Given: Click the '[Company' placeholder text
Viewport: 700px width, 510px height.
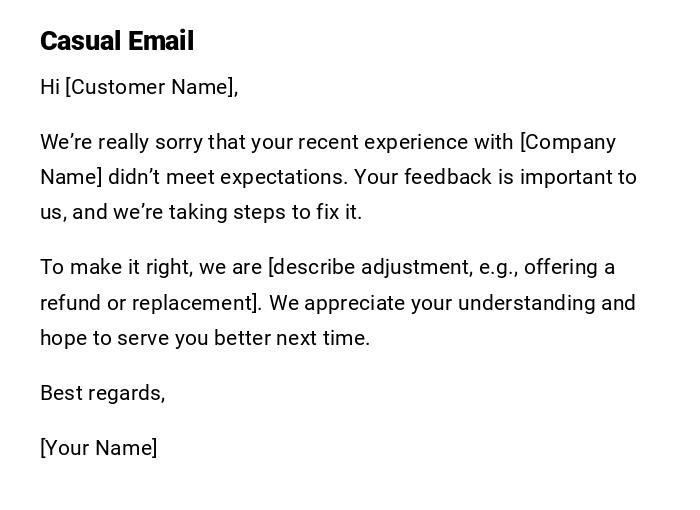Looking at the screenshot, I should click(x=567, y=142).
